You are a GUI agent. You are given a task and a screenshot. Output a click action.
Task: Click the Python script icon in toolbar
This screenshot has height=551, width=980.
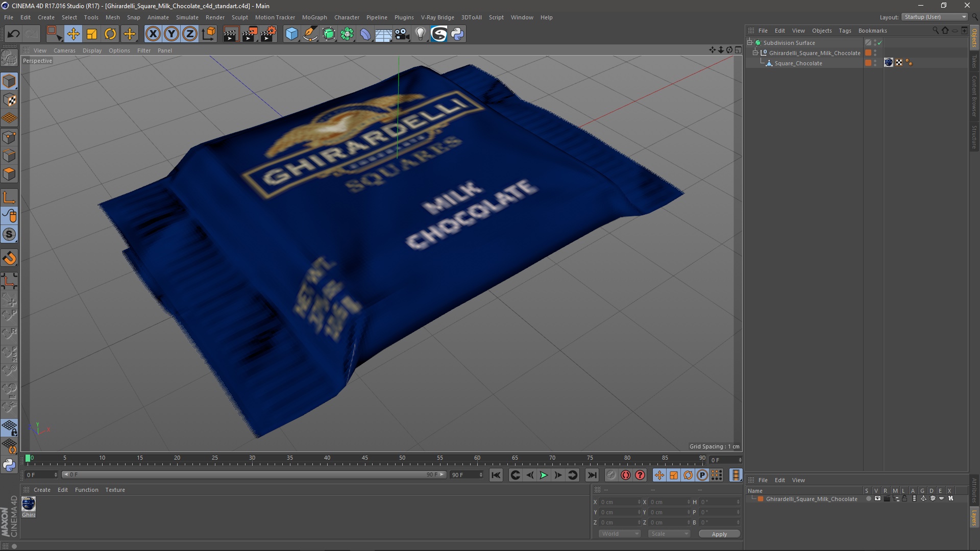click(x=457, y=34)
